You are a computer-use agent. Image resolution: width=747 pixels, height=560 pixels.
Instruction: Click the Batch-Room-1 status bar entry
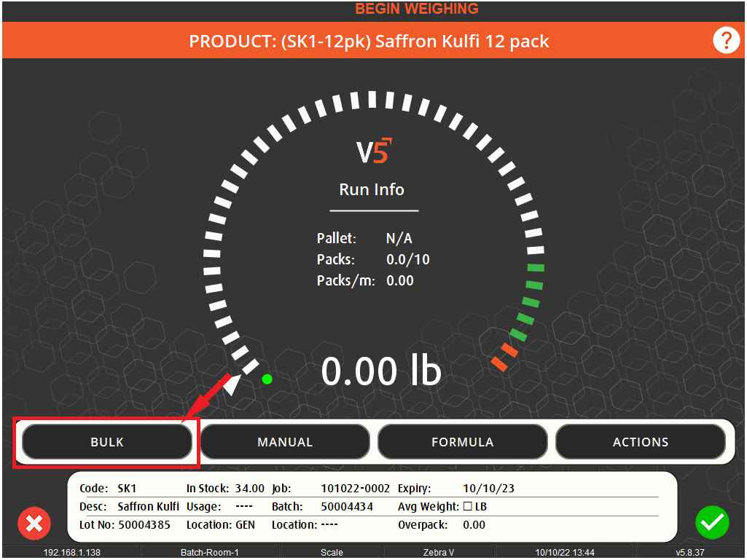click(210, 553)
